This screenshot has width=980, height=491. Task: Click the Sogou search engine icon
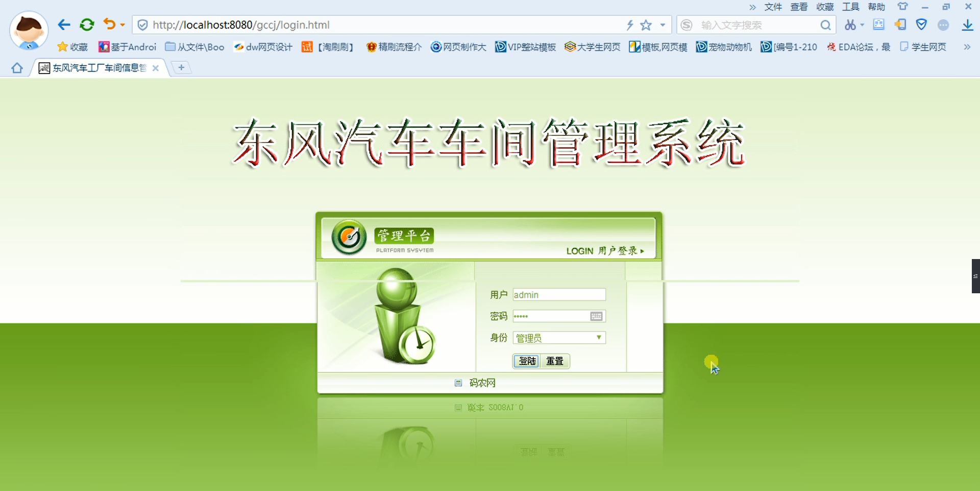pos(687,25)
